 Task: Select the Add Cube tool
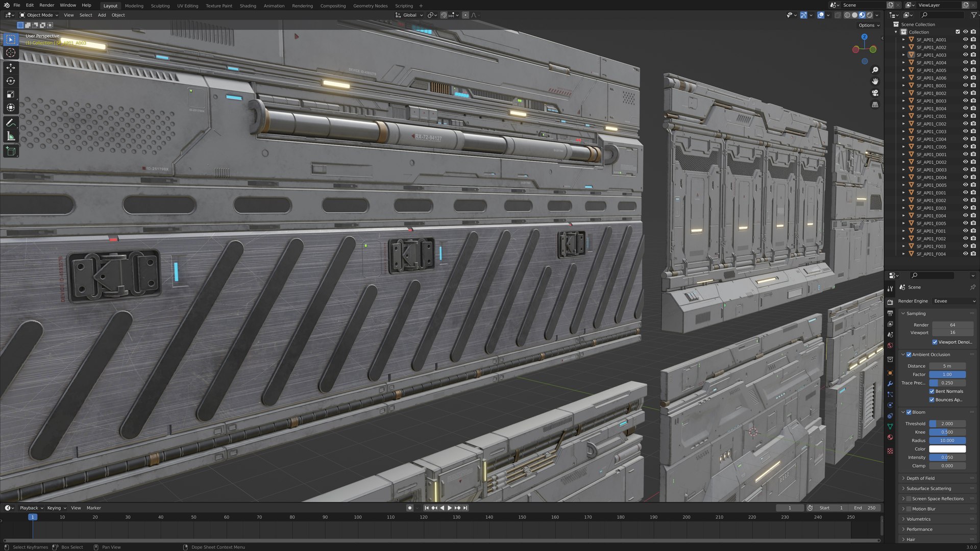11,151
